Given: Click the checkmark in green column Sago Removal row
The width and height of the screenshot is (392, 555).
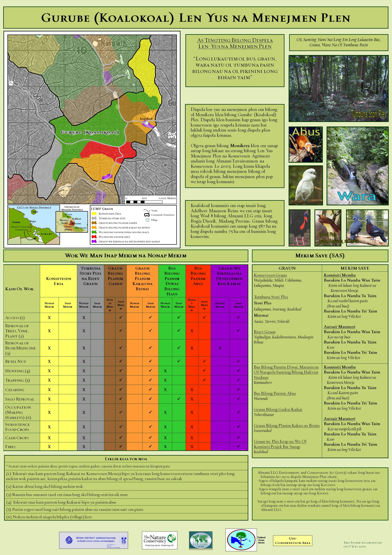Looking at the screenshot, I should tap(179, 399).
